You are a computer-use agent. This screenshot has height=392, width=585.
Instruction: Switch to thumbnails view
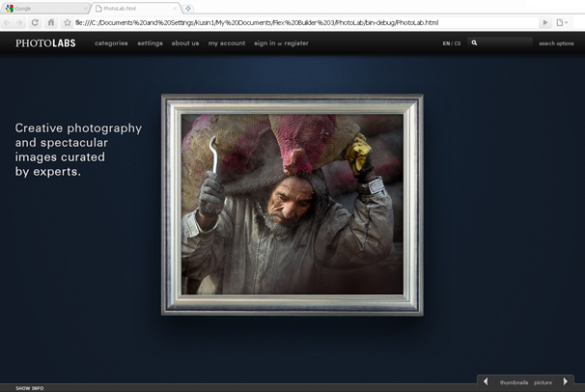point(514,382)
